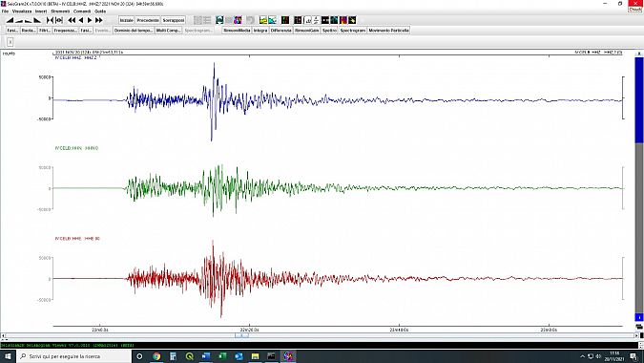
Task: Click the spectrogram colored heatmap icon
Action: (343, 20)
